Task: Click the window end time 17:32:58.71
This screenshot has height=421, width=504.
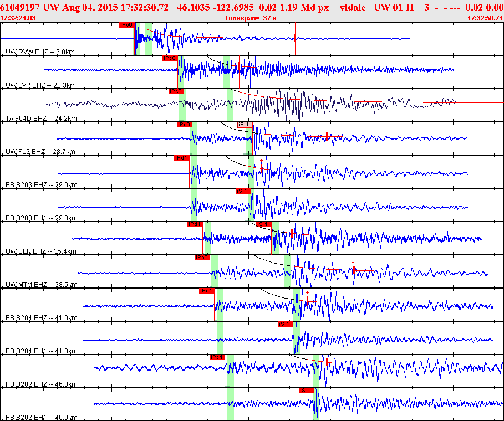Action: 485,18
